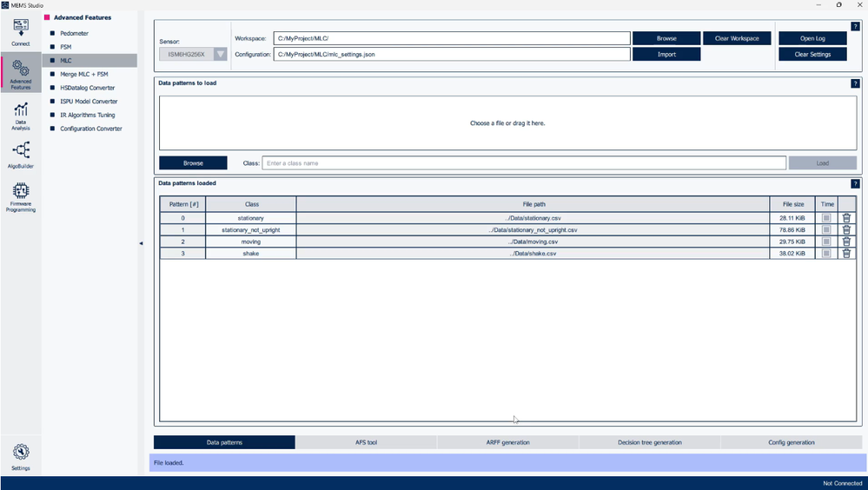Click the Class column header
Screen dimensions: 868x490
point(251,204)
